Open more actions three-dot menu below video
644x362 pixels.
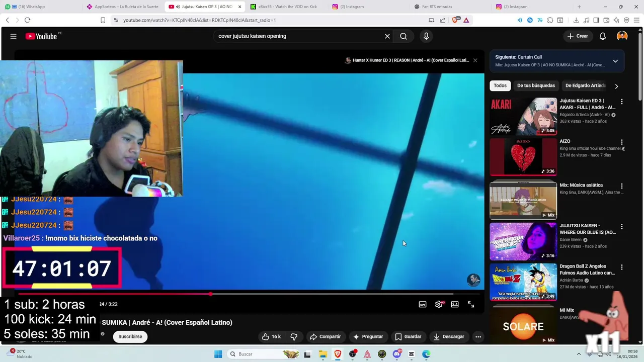tap(478, 337)
